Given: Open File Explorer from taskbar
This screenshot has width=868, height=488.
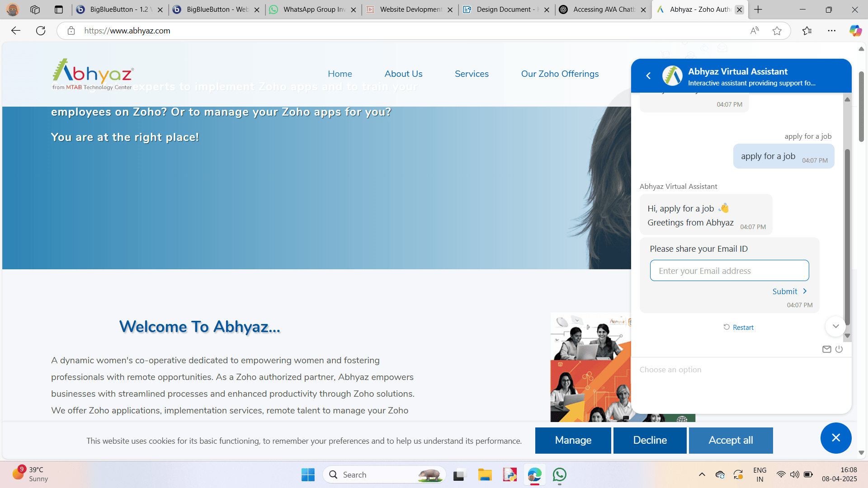Looking at the screenshot, I should click(x=485, y=475).
